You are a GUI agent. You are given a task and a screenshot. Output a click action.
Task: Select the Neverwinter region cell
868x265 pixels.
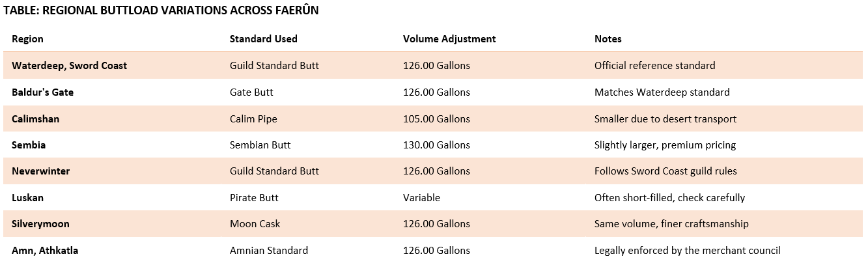(40, 171)
